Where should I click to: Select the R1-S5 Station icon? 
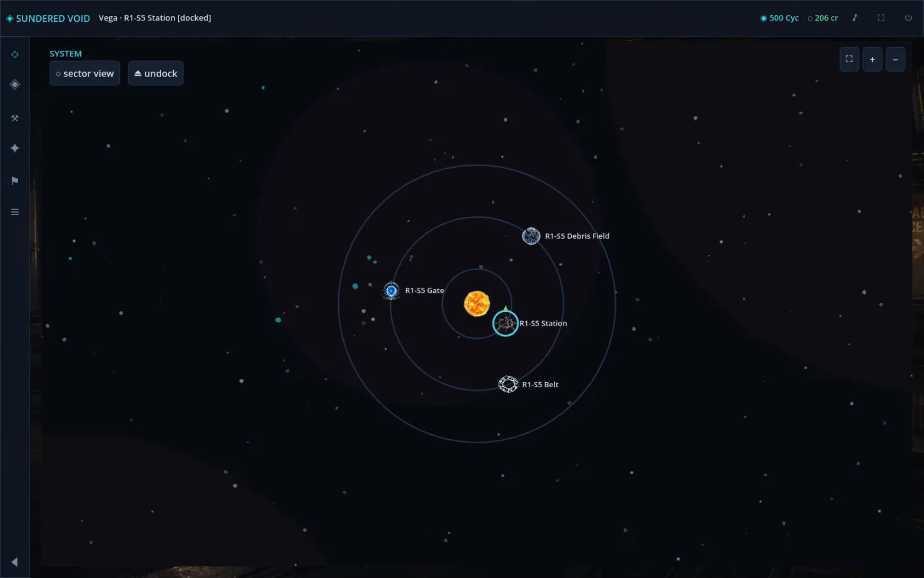(x=506, y=323)
